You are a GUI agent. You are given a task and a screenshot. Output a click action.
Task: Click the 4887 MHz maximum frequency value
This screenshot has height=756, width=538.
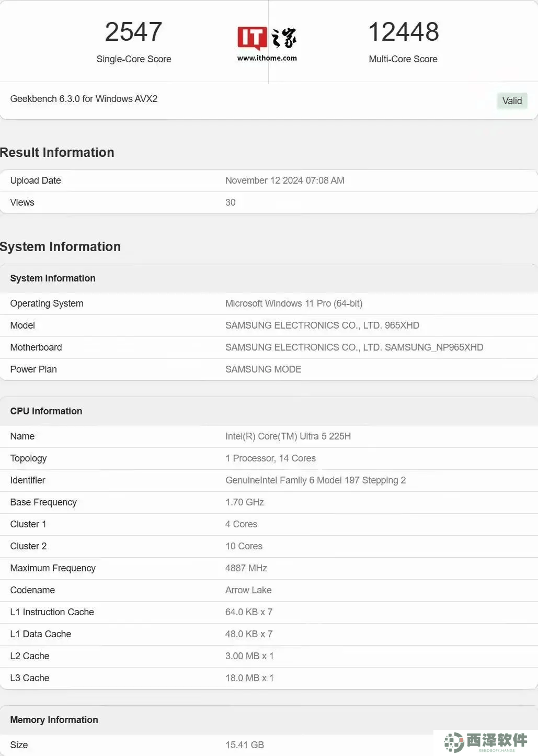click(x=246, y=568)
